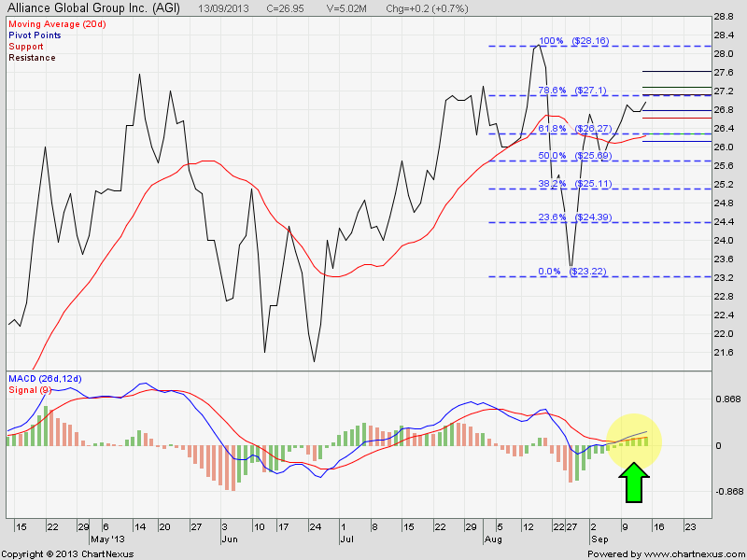The width and height of the screenshot is (747, 560).
Task: Click the 38.2% ($25.11) Fibonacci label
Action: pyautogui.click(x=574, y=184)
